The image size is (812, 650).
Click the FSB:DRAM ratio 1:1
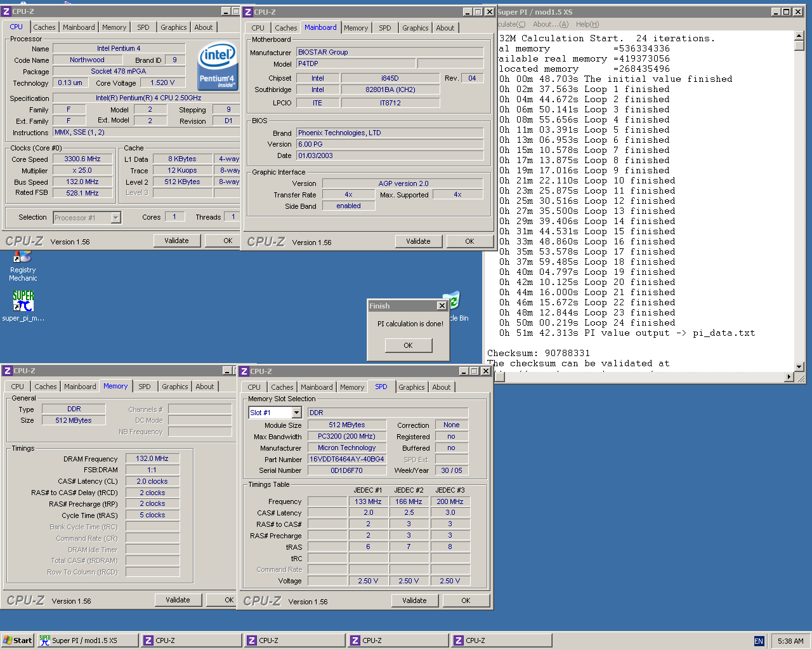(x=152, y=470)
